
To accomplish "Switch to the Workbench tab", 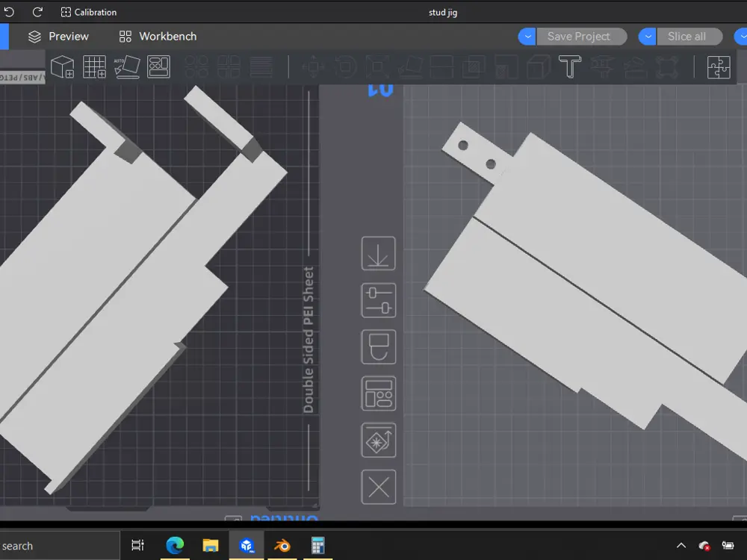I will tap(158, 37).
